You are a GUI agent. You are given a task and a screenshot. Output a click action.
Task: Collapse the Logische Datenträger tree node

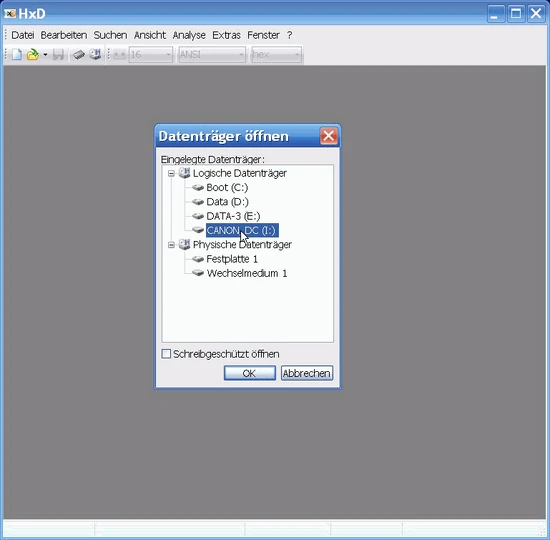point(171,173)
